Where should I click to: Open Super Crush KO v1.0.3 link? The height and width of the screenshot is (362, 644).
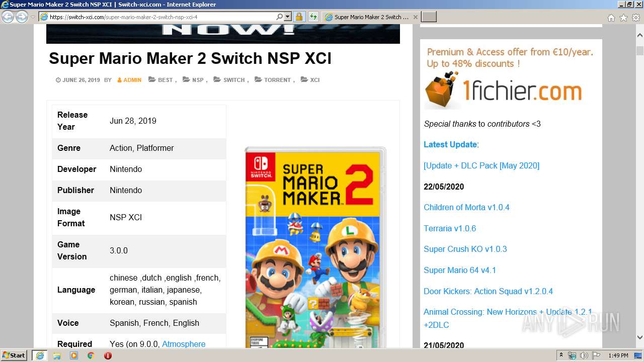coord(465,249)
